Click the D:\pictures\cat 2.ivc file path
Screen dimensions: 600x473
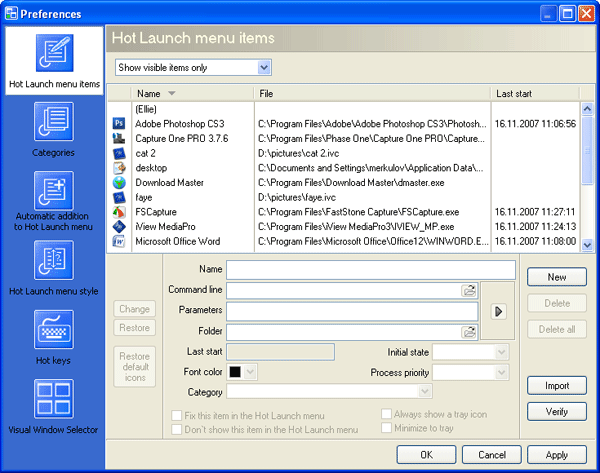coord(298,153)
